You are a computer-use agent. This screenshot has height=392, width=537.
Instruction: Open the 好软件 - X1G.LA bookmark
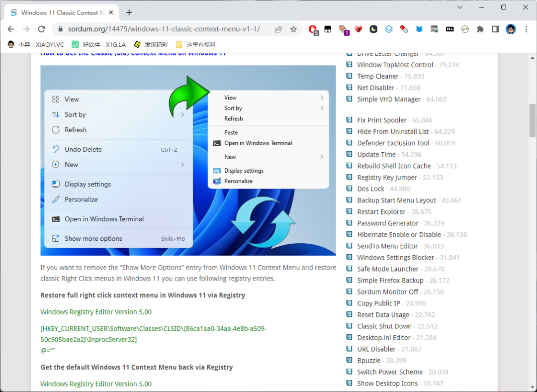tap(98, 44)
